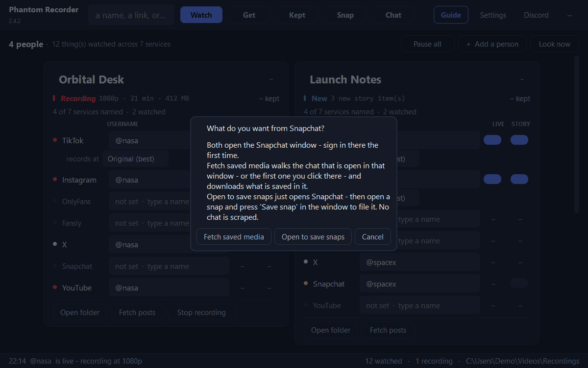The width and height of the screenshot is (588, 368).
Task: Click the '– kept' label on Launch Notes
Action: pos(520,99)
